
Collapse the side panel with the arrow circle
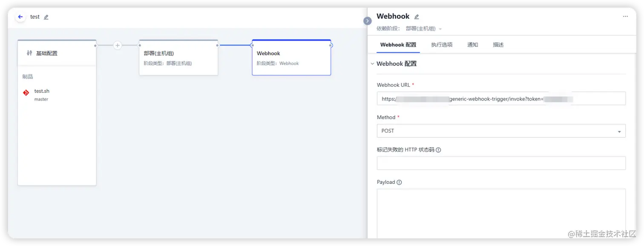coord(368,20)
